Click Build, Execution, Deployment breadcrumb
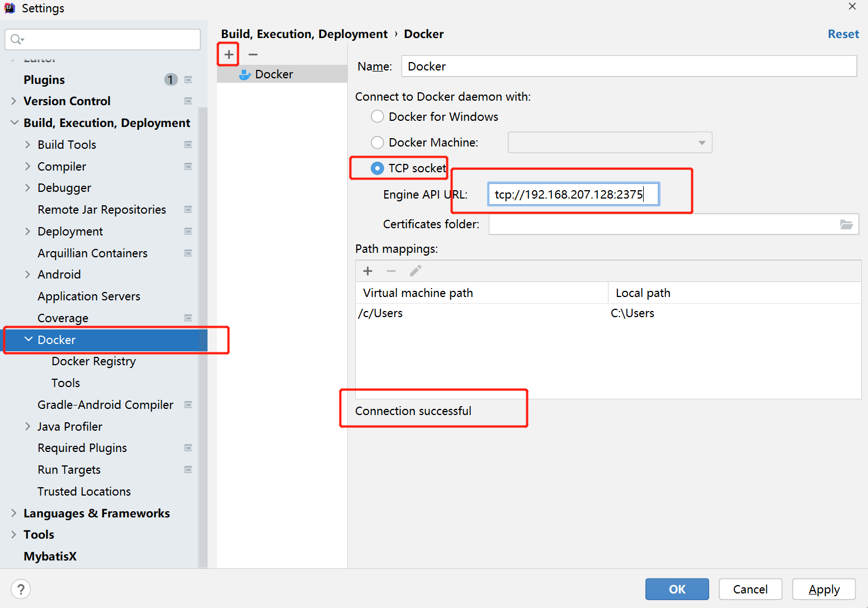 coord(304,34)
